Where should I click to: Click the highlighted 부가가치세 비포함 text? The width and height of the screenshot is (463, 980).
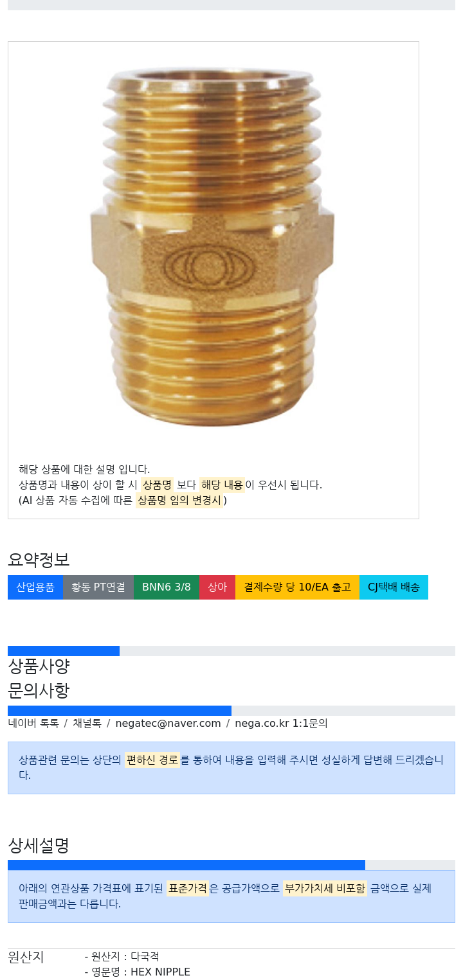pyautogui.click(x=325, y=889)
